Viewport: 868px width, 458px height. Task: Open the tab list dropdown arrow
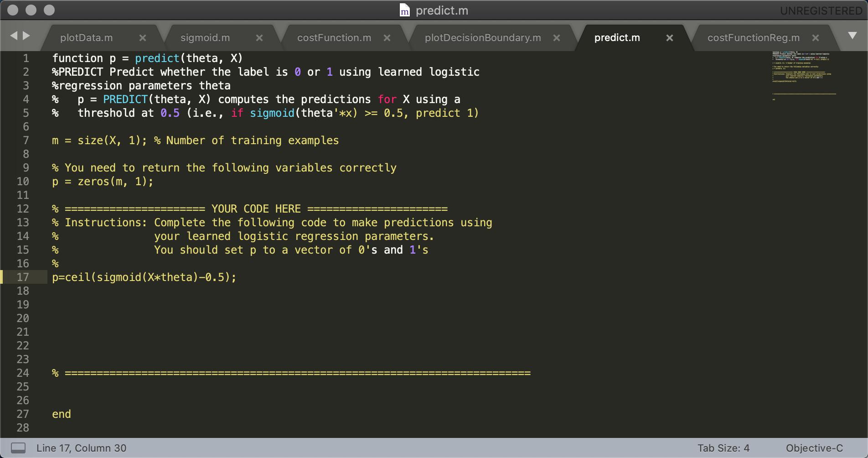[x=852, y=36]
